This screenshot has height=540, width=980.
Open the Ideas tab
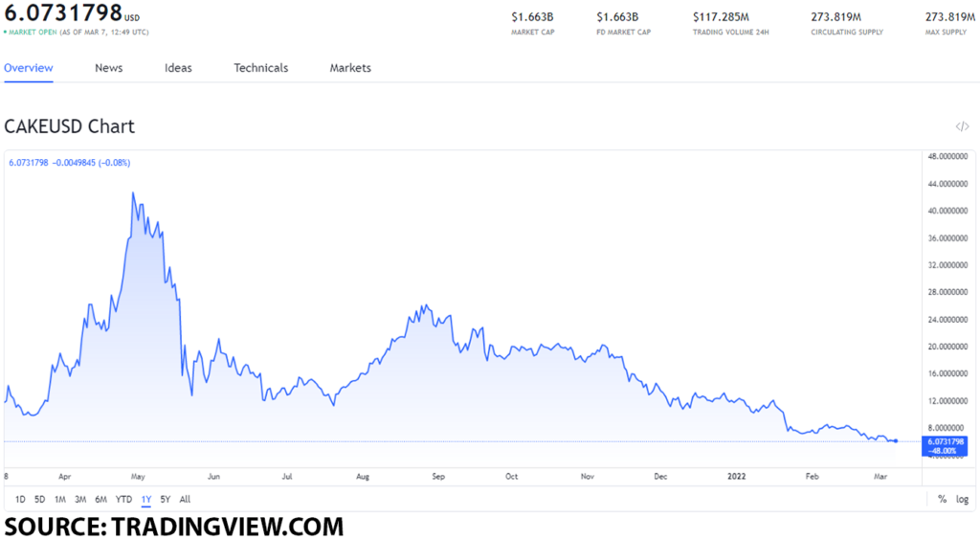178,68
